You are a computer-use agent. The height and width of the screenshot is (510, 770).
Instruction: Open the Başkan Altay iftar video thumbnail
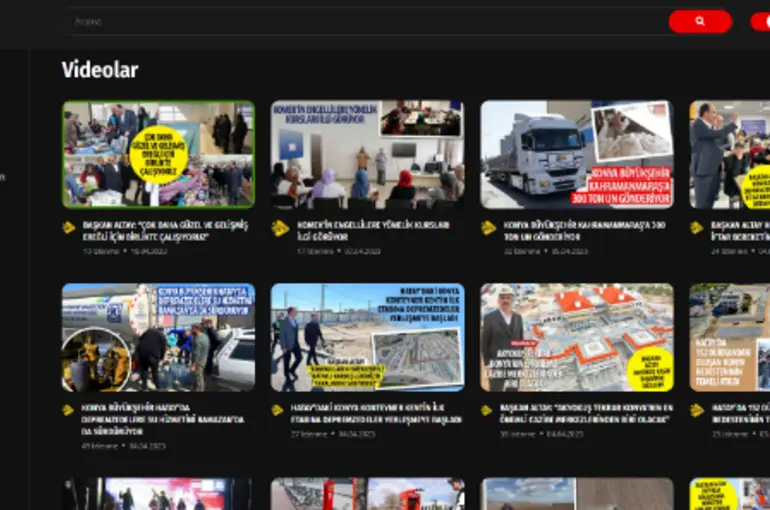click(730, 155)
